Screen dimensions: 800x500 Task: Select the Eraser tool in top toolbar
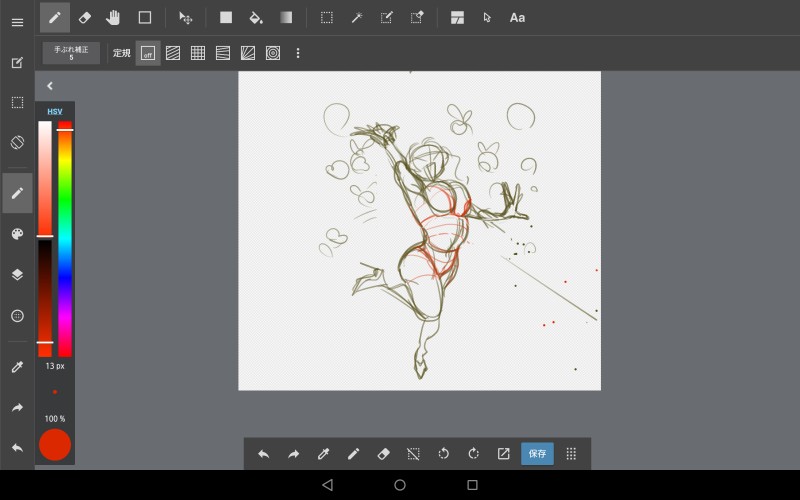click(x=85, y=17)
